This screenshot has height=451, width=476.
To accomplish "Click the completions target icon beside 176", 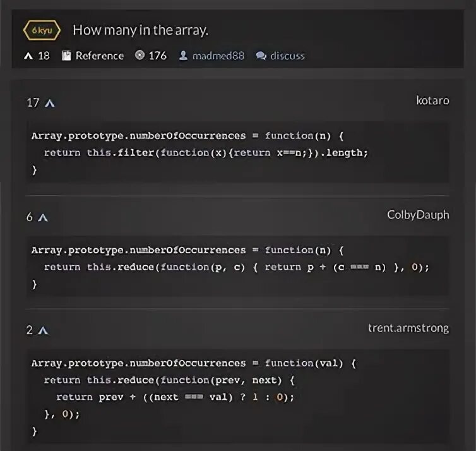I will click(x=140, y=56).
